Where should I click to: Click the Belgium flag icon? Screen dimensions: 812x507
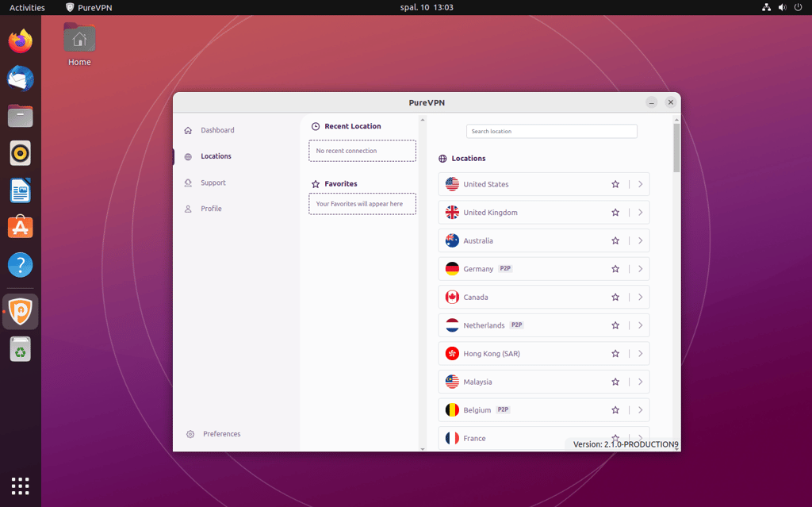pyautogui.click(x=452, y=410)
